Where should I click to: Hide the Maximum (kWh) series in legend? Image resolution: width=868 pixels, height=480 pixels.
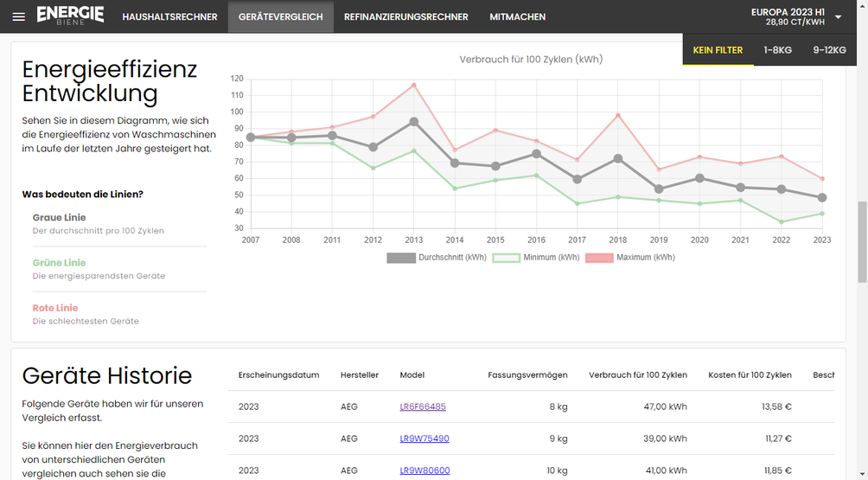599,258
